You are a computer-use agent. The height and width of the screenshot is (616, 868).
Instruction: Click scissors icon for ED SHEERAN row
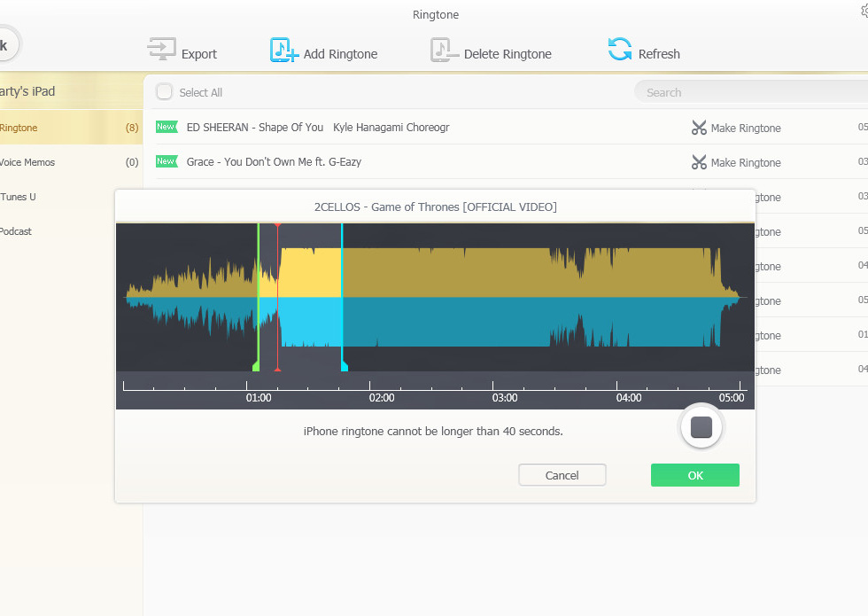point(699,128)
